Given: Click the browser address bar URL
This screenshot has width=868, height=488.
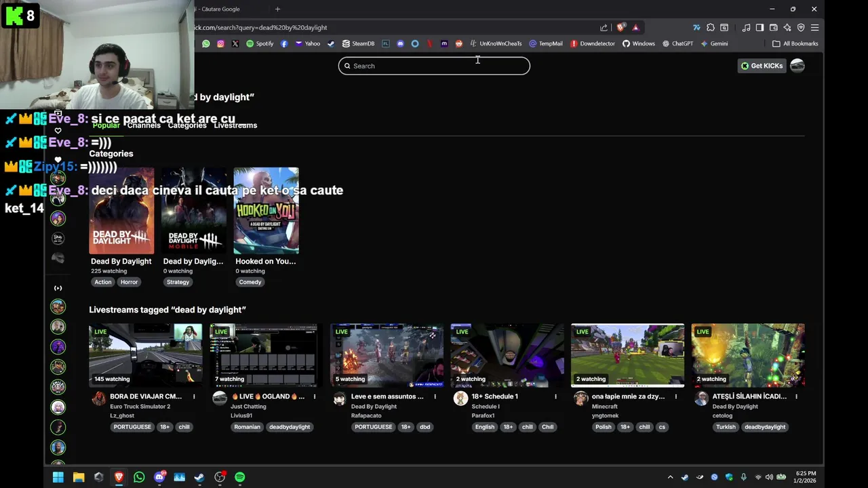Looking at the screenshot, I should tap(260, 28).
